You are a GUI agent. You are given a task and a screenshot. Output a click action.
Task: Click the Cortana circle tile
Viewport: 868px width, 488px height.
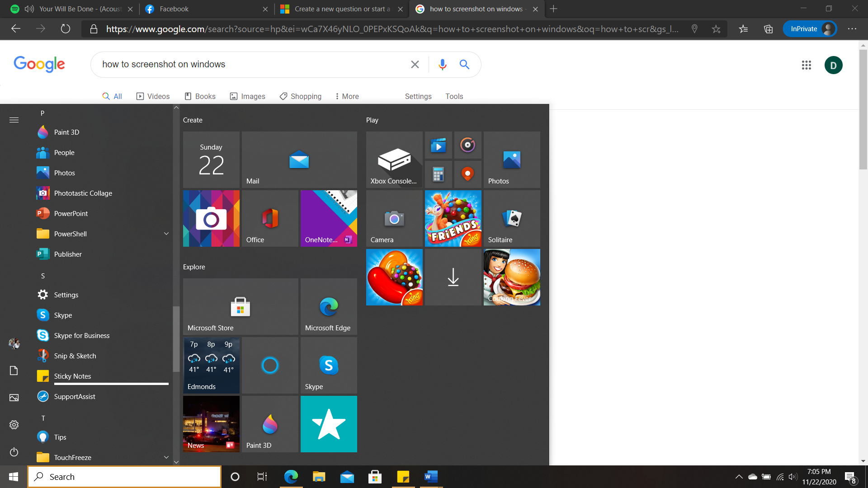[x=270, y=365]
